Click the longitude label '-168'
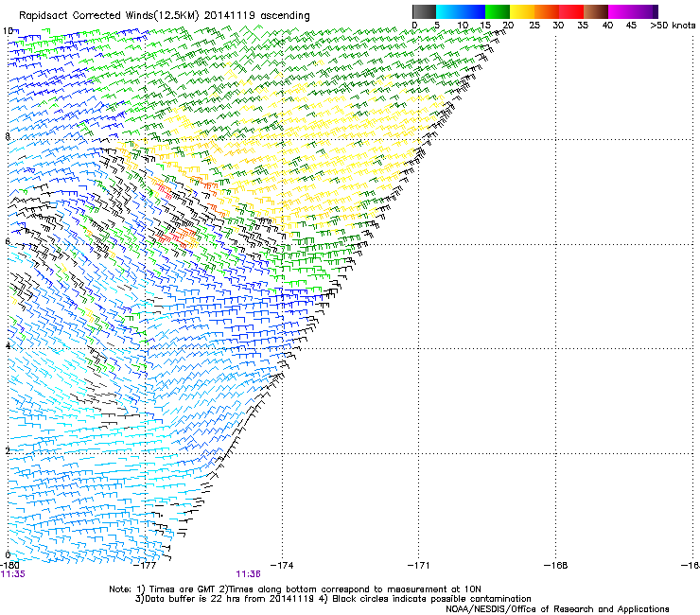The height and width of the screenshot is (615, 700). 556,566
